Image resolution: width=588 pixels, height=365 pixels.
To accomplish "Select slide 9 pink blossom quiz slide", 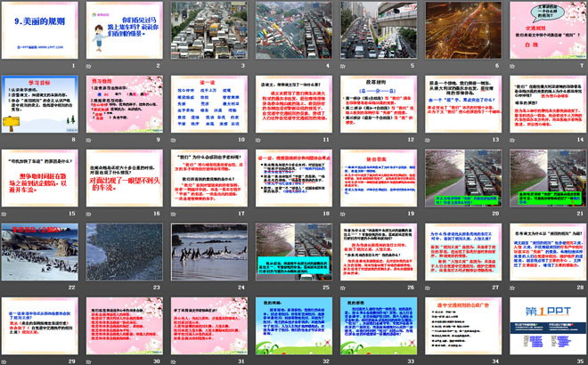I will 125,104.
